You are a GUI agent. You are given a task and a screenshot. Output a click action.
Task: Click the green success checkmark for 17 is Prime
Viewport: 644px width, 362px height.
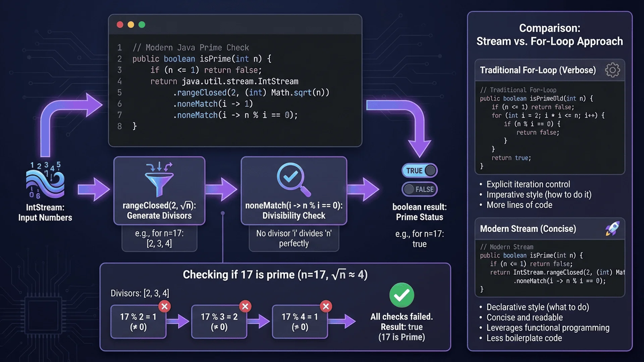click(401, 296)
